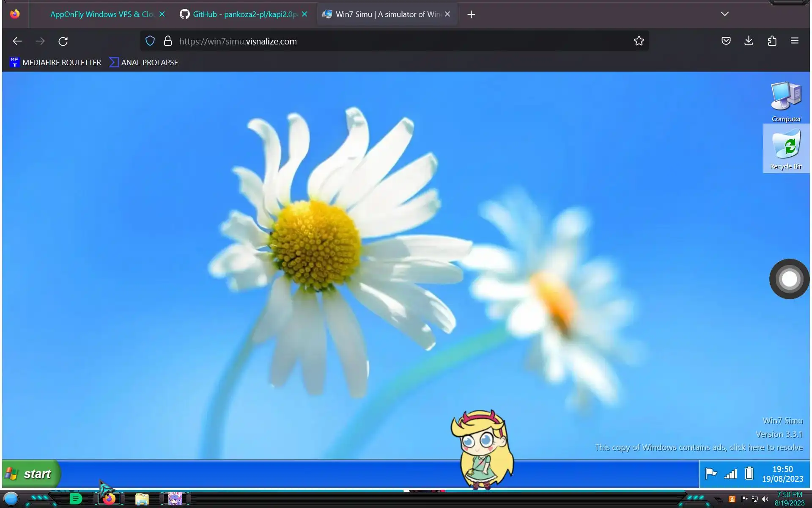
Task: Click the simulator action center flag
Action: (x=711, y=473)
